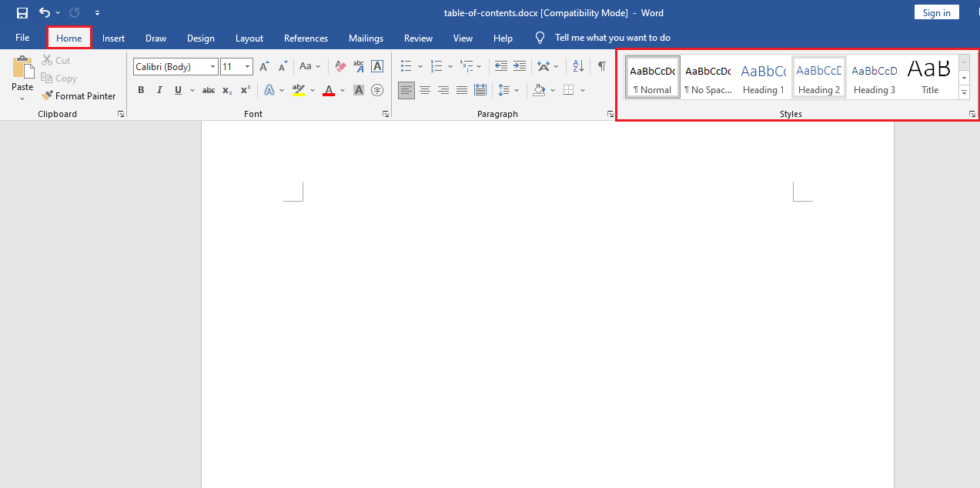Open the highlight color dropdown arrow
The width and height of the screenshot is (980, 488).
(x=312, y=90)
